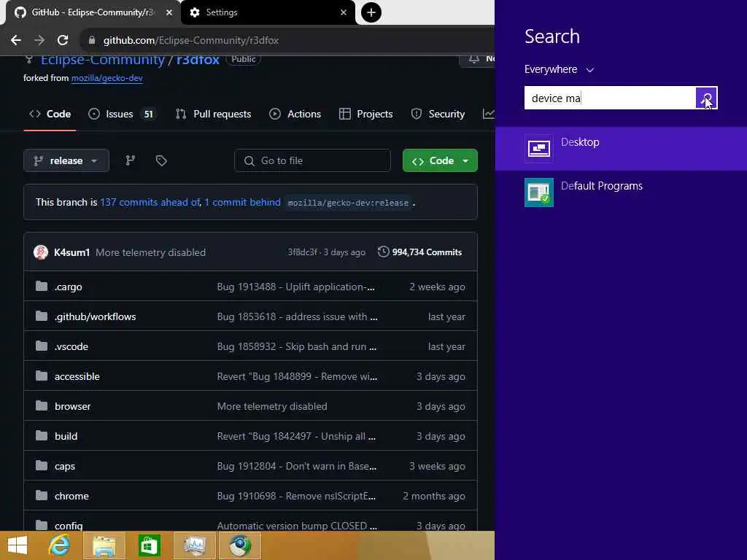
Task: Open the Issues tab
Action: click(122, 114)
